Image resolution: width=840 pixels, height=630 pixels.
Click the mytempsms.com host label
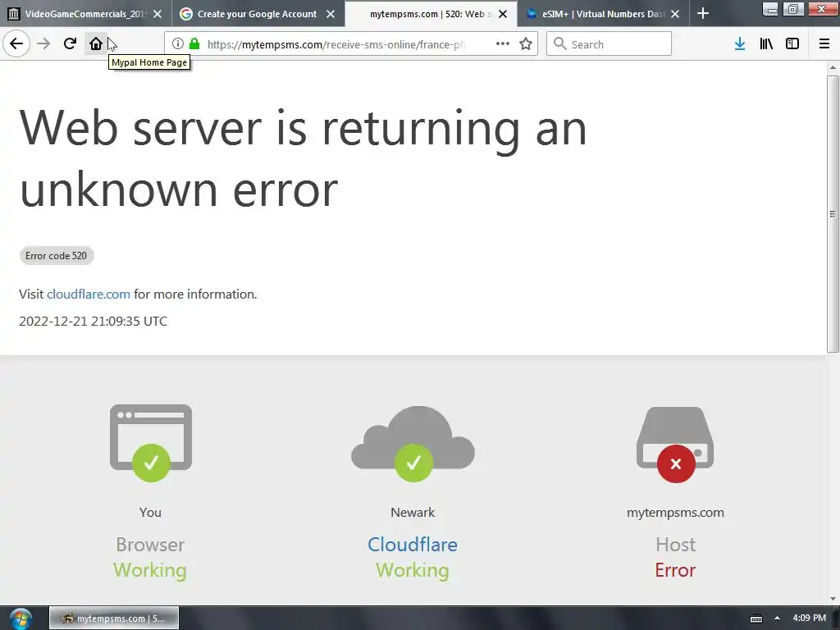pos(675,512)
